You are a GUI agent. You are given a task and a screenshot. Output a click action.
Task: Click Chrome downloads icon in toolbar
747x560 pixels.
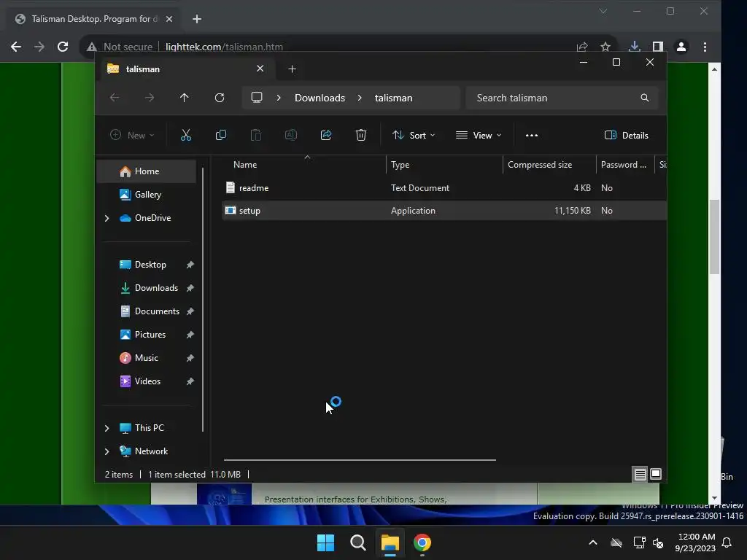click(634, 47)
